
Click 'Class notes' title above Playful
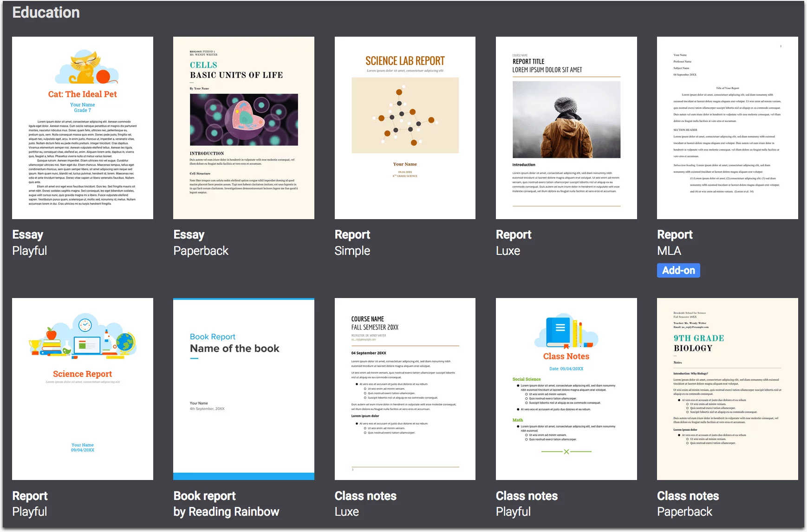527,496
